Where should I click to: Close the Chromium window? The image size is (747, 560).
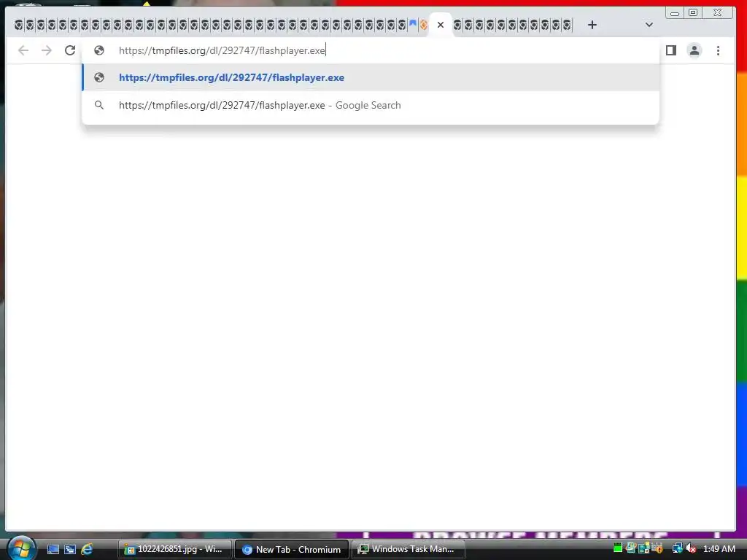(718, 13)
